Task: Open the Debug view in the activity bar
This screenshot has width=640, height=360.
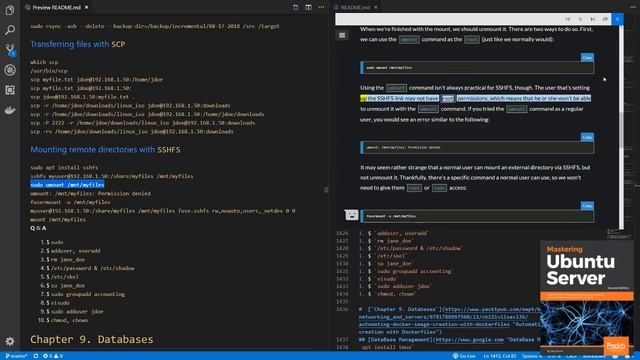Action: tap(10, 70)
